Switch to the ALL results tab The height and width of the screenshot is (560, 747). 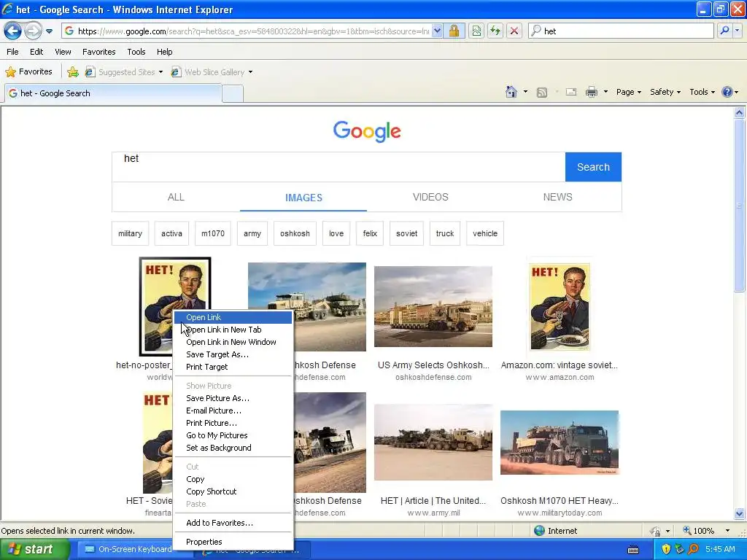(176, 197)
